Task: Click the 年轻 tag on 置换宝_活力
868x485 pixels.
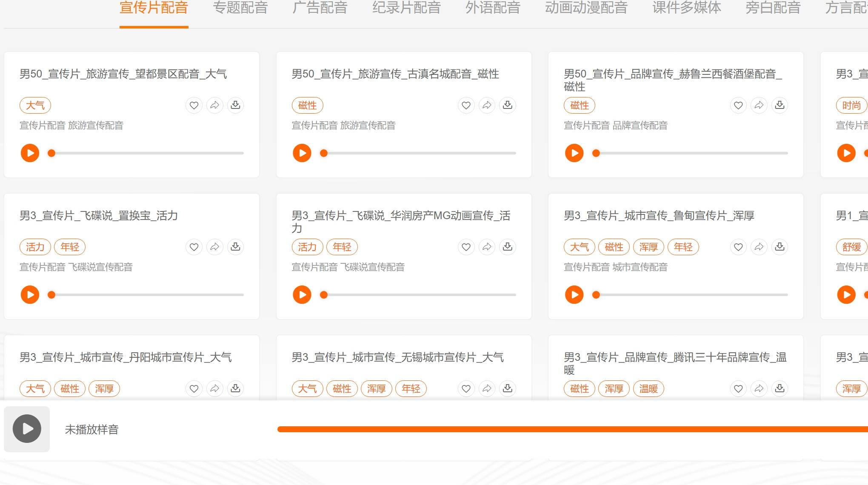Action: click(x=70, y=247)
